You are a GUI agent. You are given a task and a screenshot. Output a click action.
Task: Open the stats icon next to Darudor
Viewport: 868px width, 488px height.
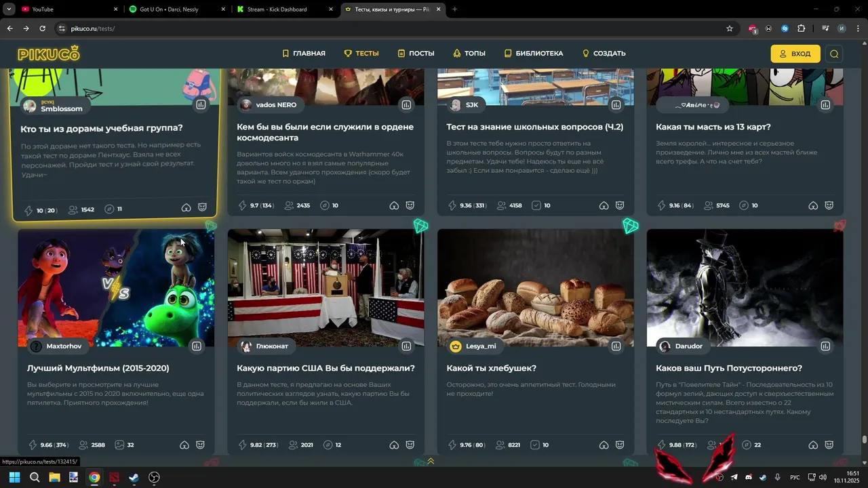[825, 346]
